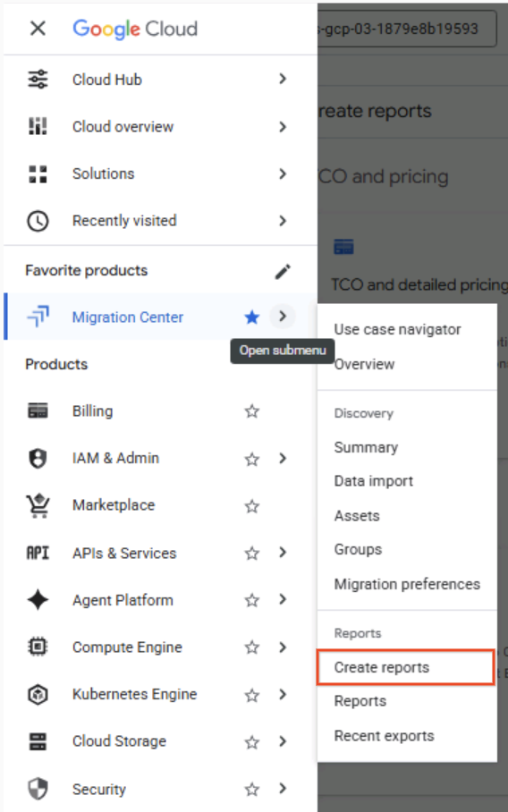Unfavorite Migration Center with the blue star
This screenshot has height=812, width=508.
coord(252,317)
